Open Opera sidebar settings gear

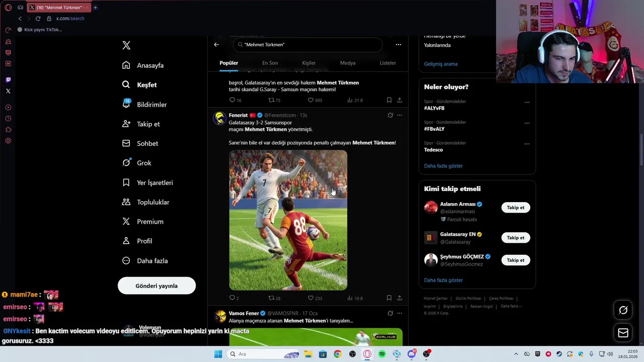click(8, 141)
